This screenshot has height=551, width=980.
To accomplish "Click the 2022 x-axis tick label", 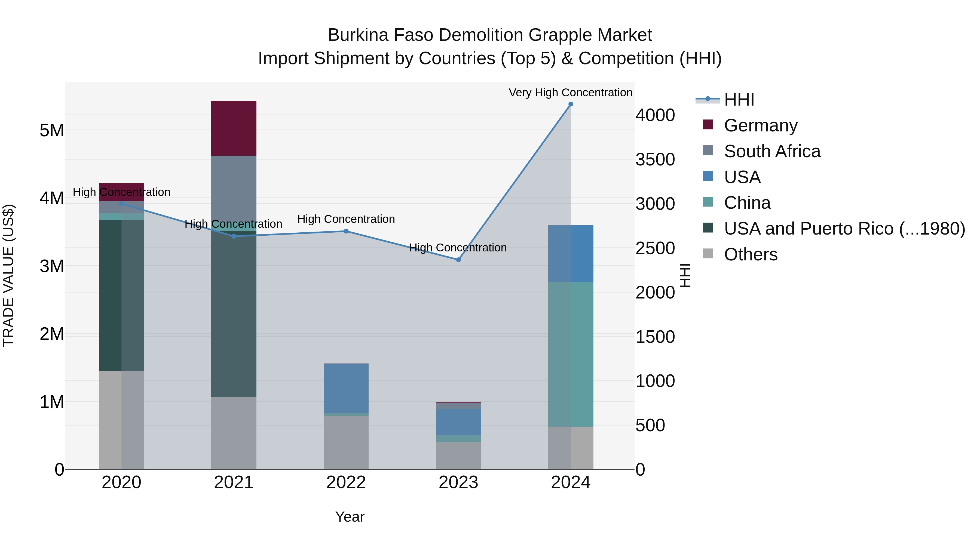I will coord(346,482).
